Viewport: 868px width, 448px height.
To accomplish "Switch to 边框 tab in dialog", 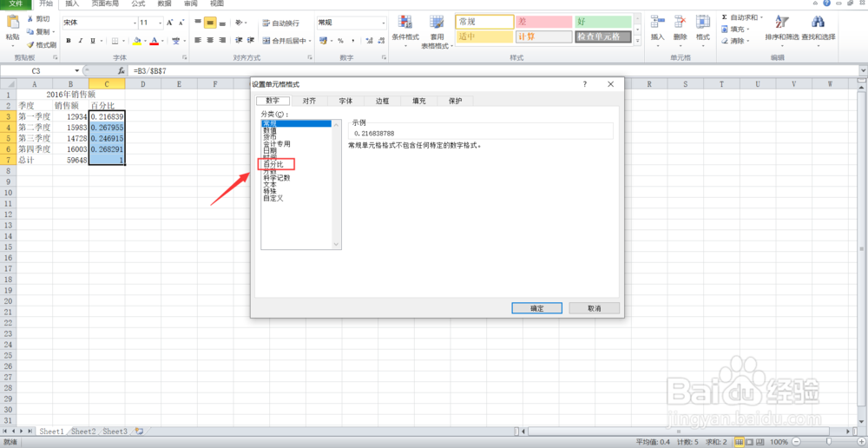I will (383, 101).
